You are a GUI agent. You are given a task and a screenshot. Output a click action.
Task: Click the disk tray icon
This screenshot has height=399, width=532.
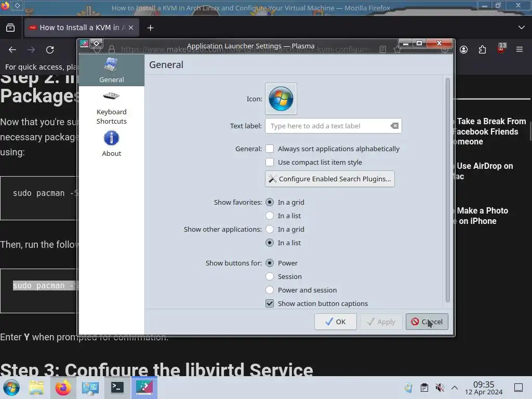408,388
